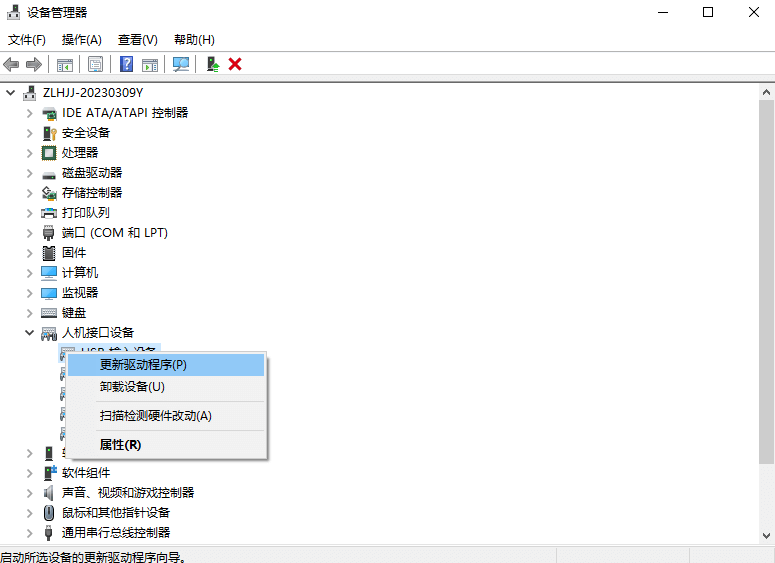
Task: Click the scrollbar up arrow
Action: pyautogui.click(x=766, y=92)
